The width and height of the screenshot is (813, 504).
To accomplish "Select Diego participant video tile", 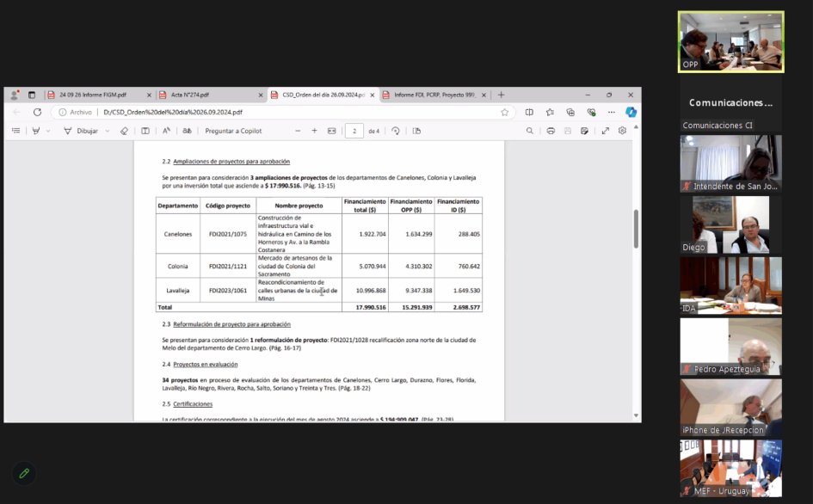I will click(x=731, y=224).
